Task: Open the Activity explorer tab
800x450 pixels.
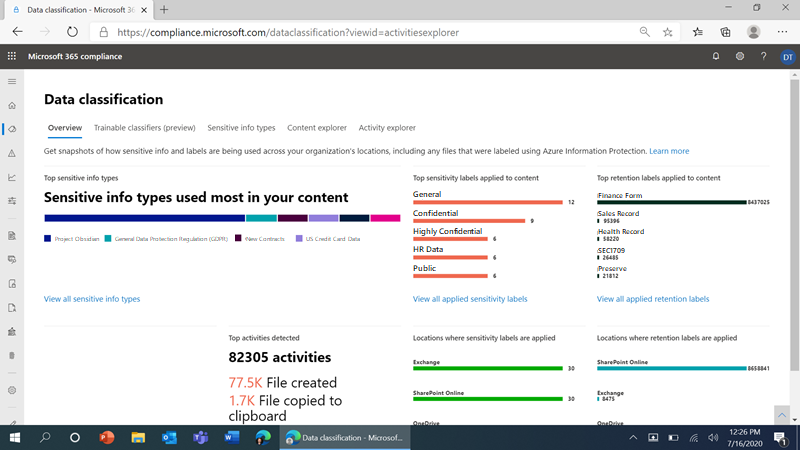Action: (x=387, y=128)
